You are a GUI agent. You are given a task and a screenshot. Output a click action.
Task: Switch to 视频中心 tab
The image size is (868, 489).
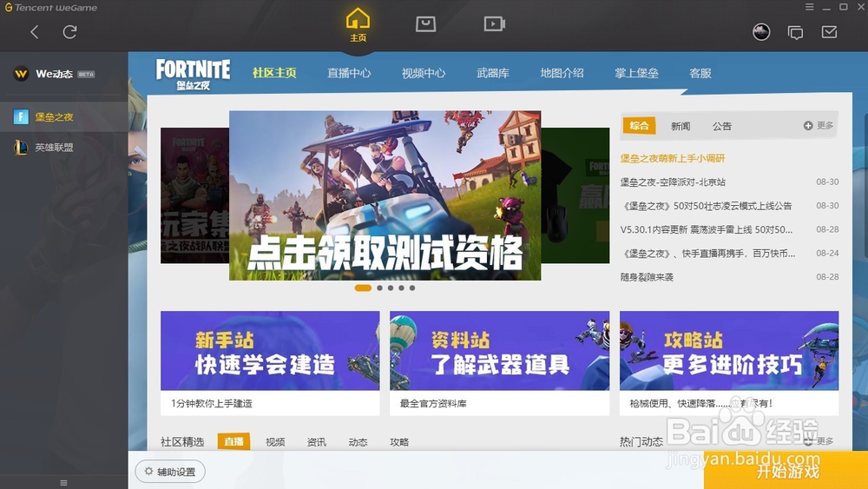click(x=424, y=73)
